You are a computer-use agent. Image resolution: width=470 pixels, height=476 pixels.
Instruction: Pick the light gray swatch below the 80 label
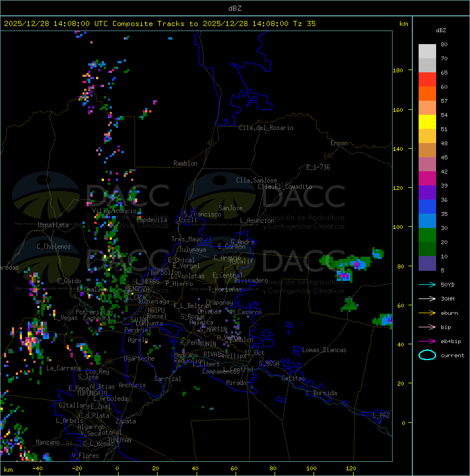click(x=427, y=51)
